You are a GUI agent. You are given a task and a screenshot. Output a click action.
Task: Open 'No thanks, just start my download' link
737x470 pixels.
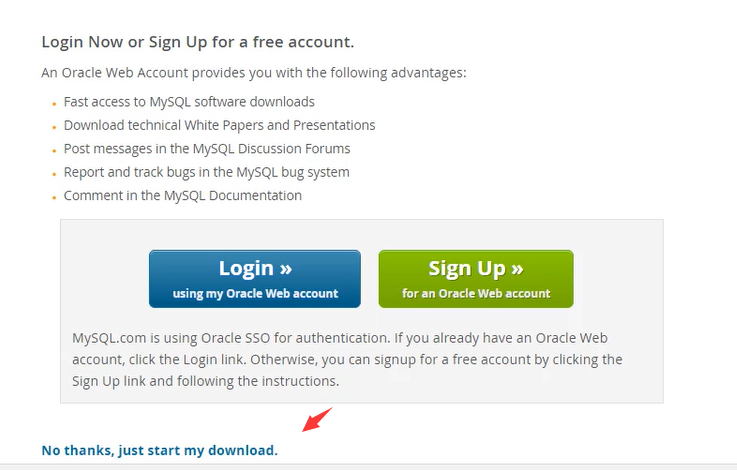[160, 450]
